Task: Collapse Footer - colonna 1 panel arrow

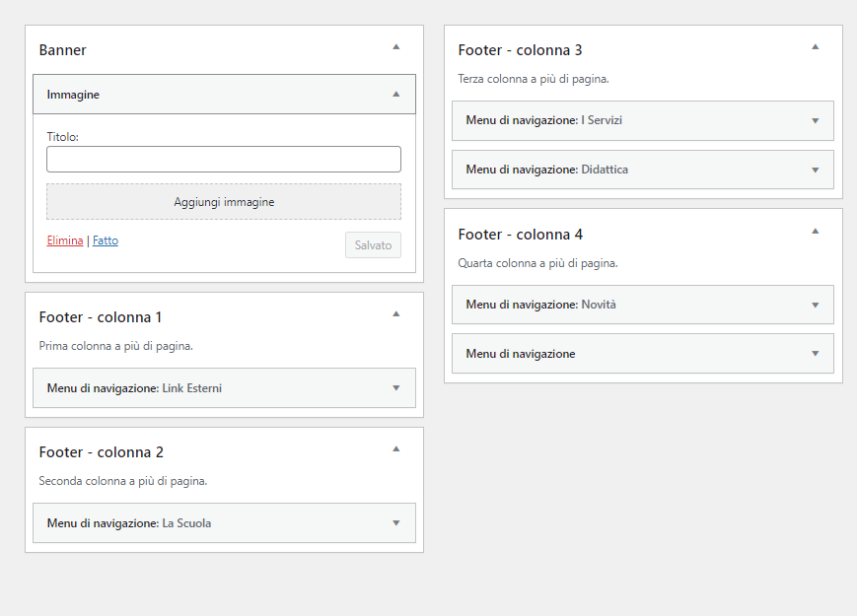Action: click(396, 314)
